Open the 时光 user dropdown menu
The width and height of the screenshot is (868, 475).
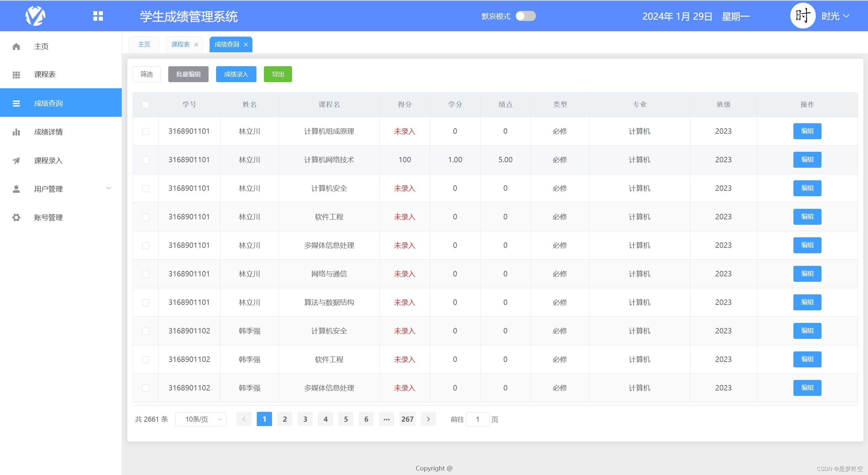coord(835,16)
